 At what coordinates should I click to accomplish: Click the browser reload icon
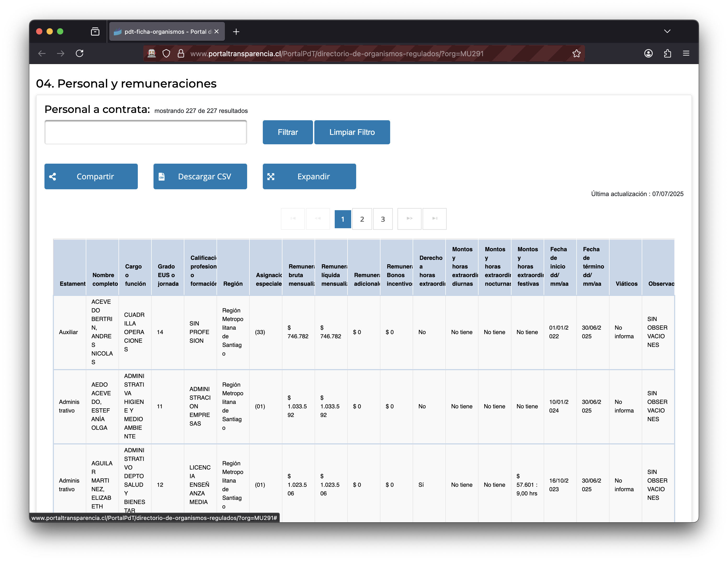[79, 53]
